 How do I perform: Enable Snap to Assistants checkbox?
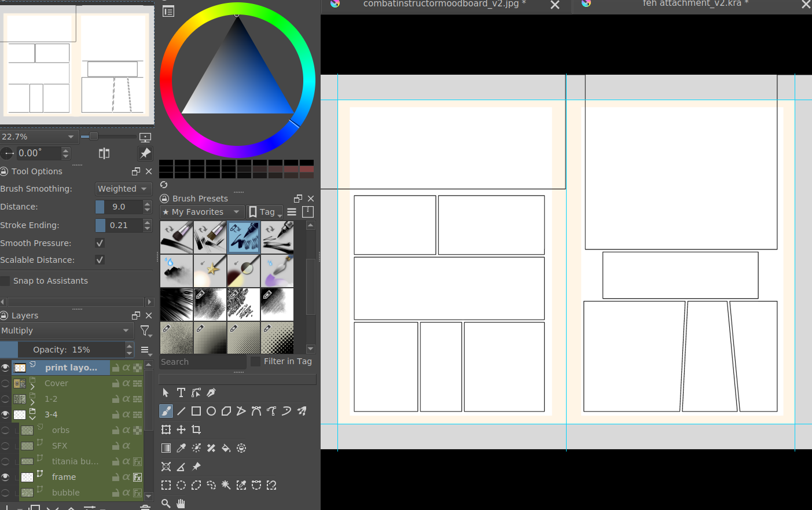(6, 281)
